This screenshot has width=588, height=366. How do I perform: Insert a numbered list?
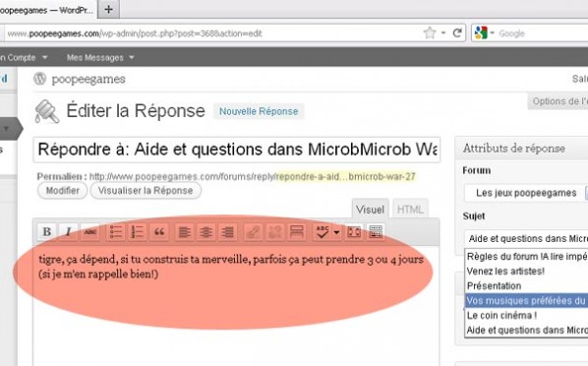point(138,232)
